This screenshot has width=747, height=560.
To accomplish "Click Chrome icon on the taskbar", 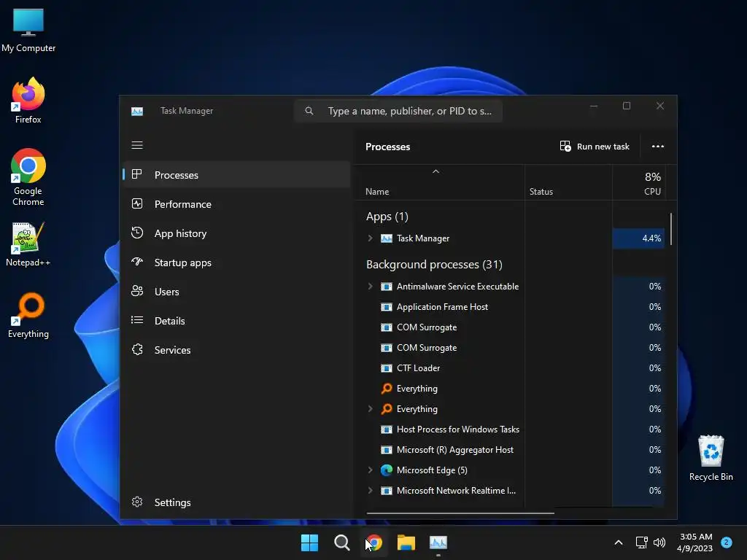I will (374, 542).
